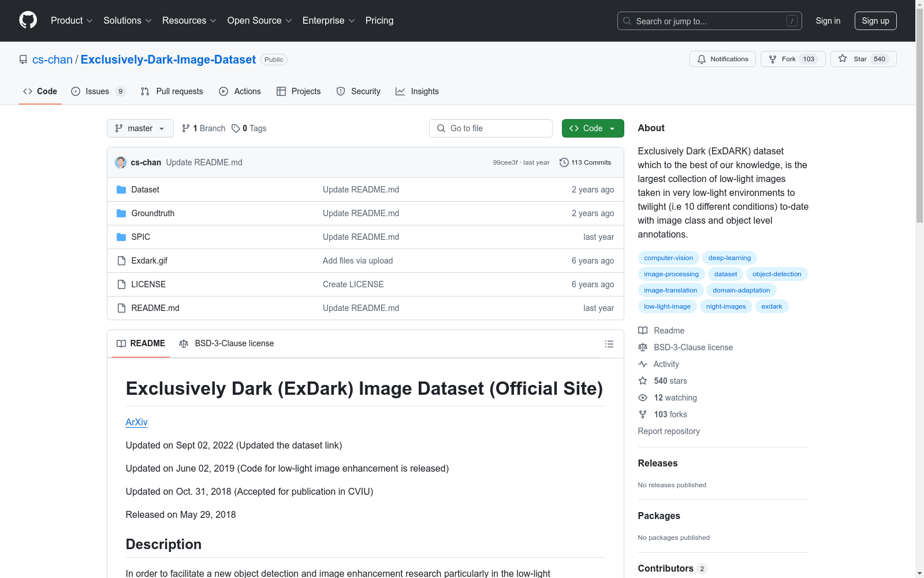The height and width of the screenshot is (578, 924).
Task: Open the Groundtruth folder name
Action: pyautogui.click(x=153, y=213)
